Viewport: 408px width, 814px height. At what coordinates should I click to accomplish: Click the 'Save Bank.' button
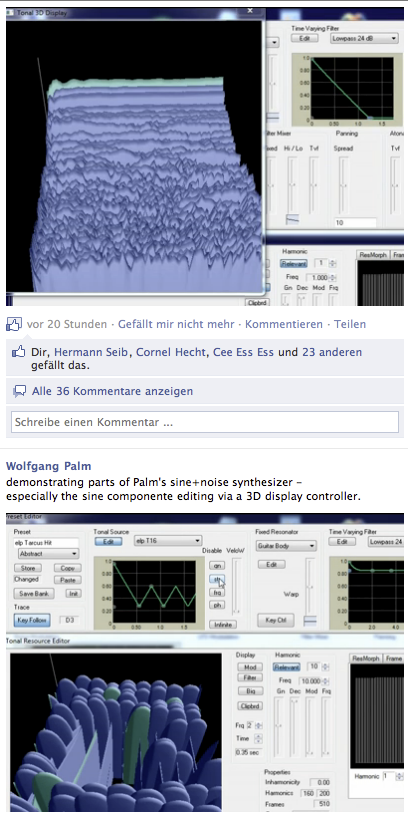(x=34, y=593)
